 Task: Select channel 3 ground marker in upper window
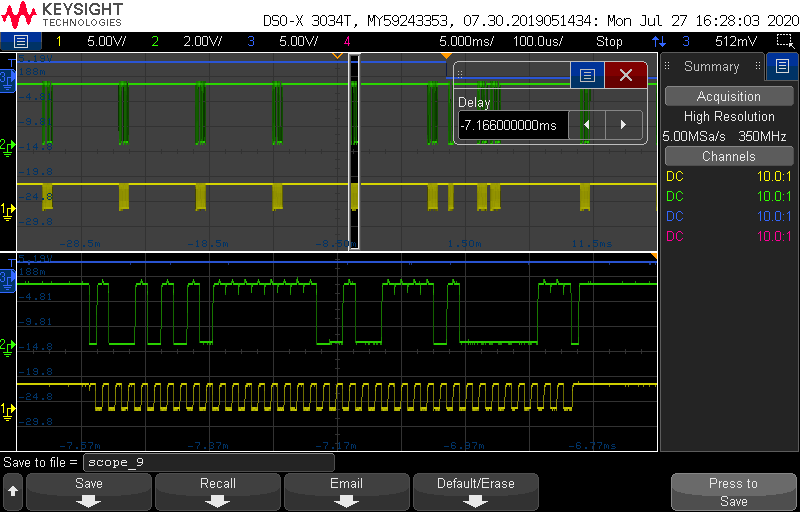7,79
